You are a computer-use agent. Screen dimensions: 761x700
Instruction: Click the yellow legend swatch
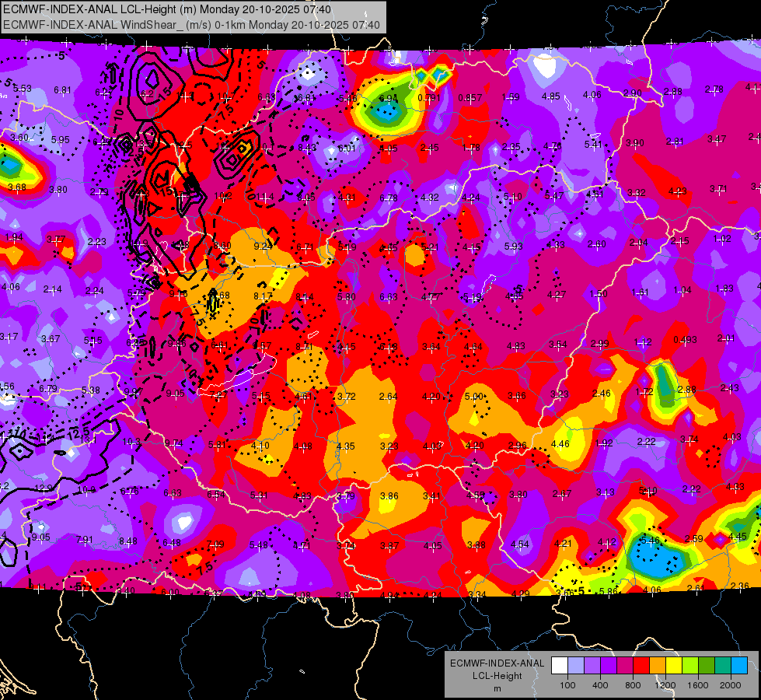tap(674, 665)
